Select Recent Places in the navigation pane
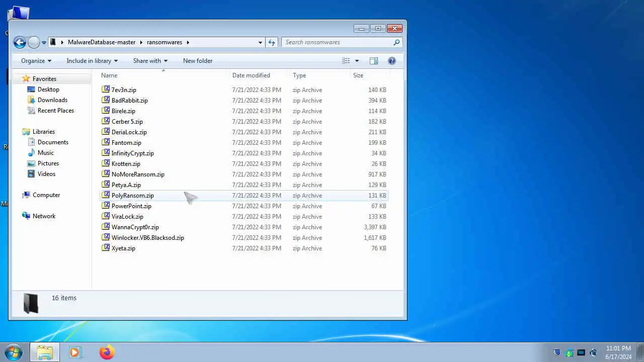The image size is (644, 362). pyautogui.click(x=55, y=111)
